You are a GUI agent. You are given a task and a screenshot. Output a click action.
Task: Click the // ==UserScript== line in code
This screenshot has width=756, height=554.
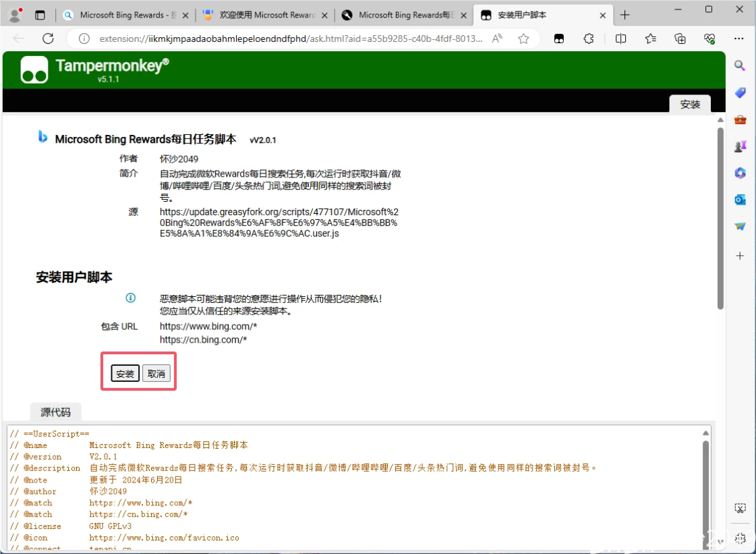[x=49, y=433]
